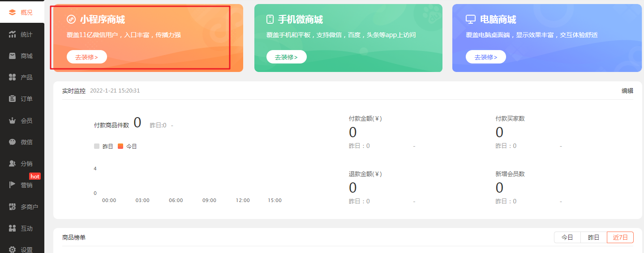Click the 商品榜单 section heading

pos(74,237)
